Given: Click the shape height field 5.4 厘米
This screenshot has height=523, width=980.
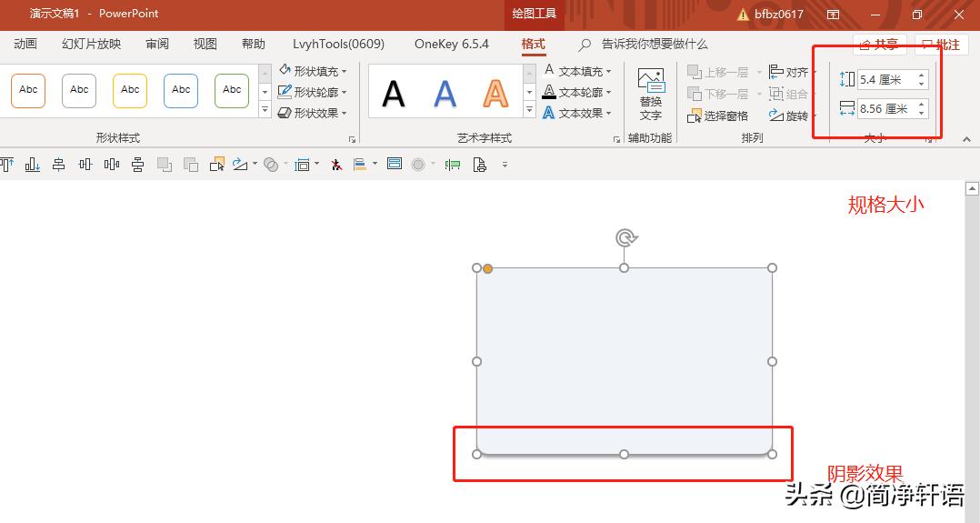Looking at the screenshot, I should coord(893,79).
